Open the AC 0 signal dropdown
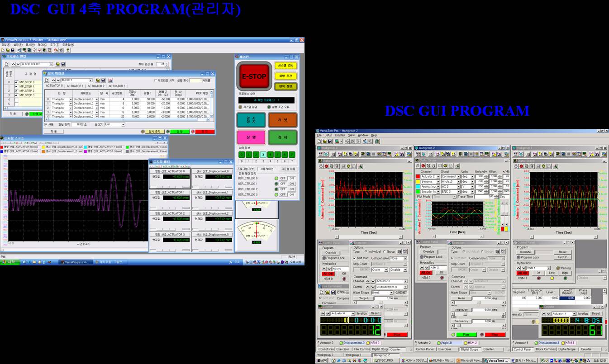The image size is (609, 364). 458,186
